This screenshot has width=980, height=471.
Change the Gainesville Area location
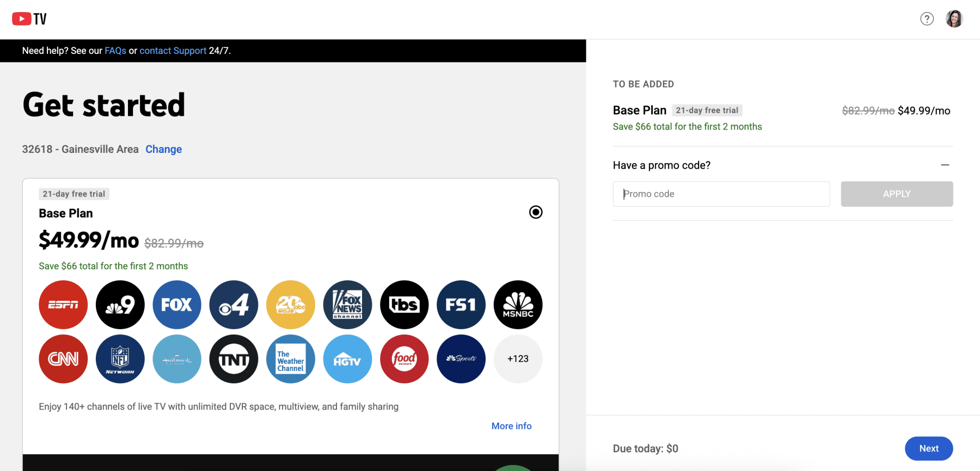[x=163, y=149]
